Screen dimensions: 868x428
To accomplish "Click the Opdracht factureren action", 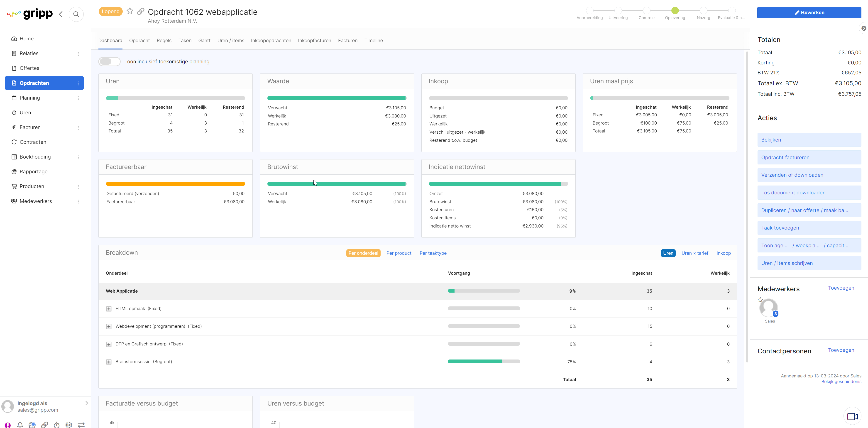I will [x=809, y=157].
